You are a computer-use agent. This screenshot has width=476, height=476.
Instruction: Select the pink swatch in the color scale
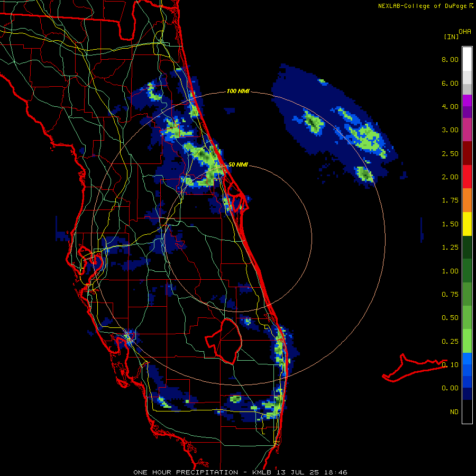click(467, 130)
